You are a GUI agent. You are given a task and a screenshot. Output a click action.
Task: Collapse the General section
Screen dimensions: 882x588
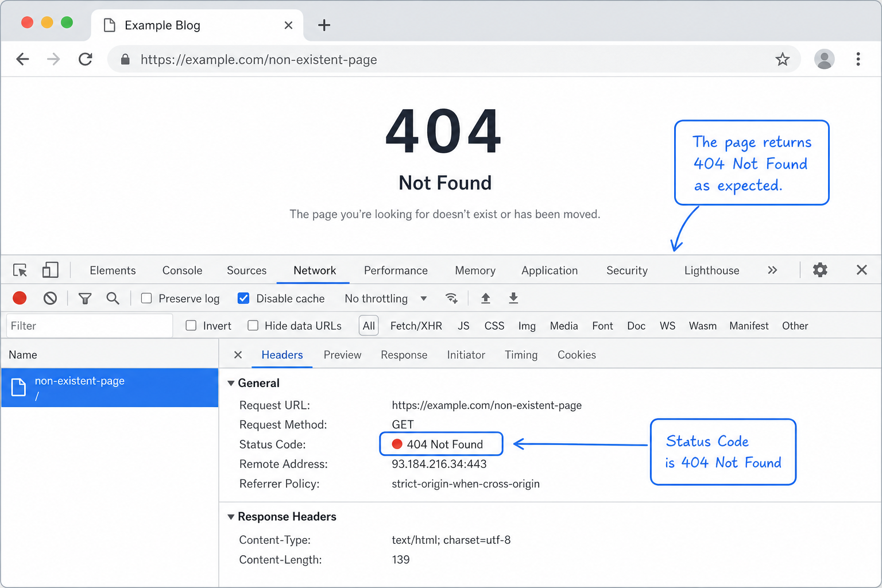231,383
